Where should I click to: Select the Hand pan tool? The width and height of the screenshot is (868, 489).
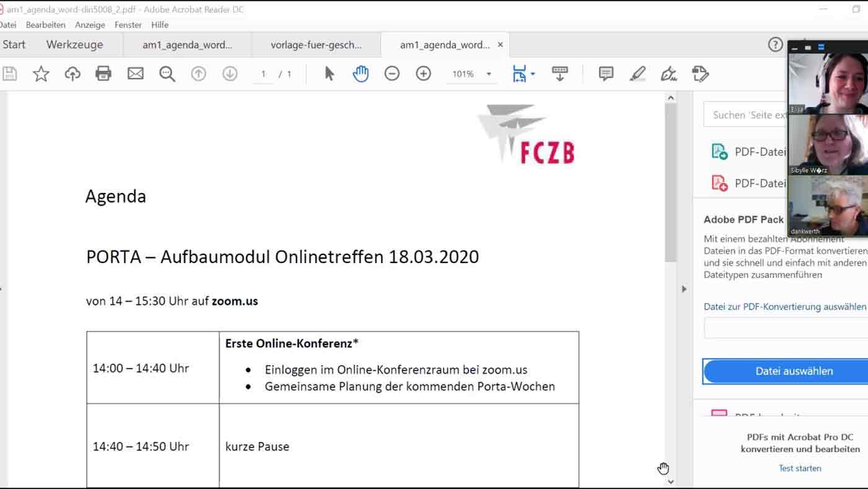[360, 74]
